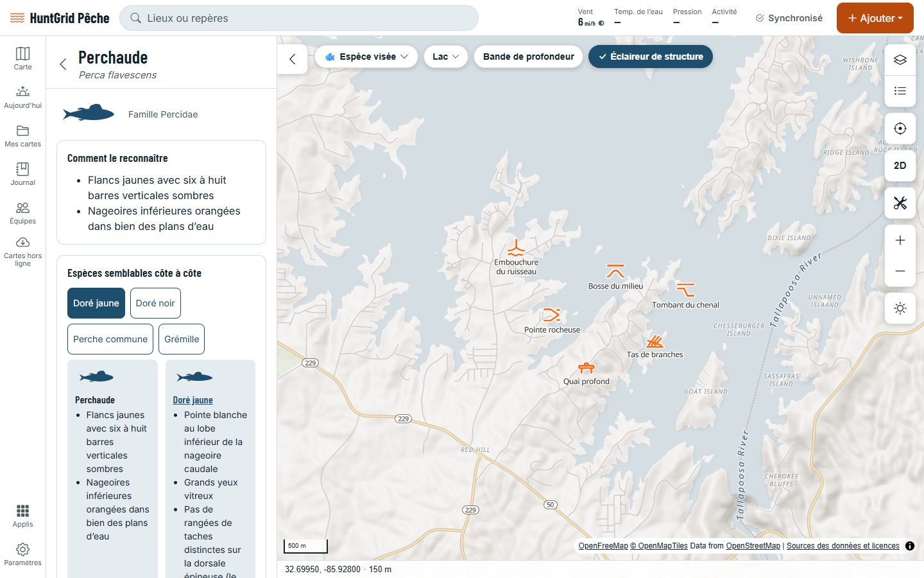The height and width of the screenshot is (578, 924).
Task: Compare with Perche commune
Action: 110,339
